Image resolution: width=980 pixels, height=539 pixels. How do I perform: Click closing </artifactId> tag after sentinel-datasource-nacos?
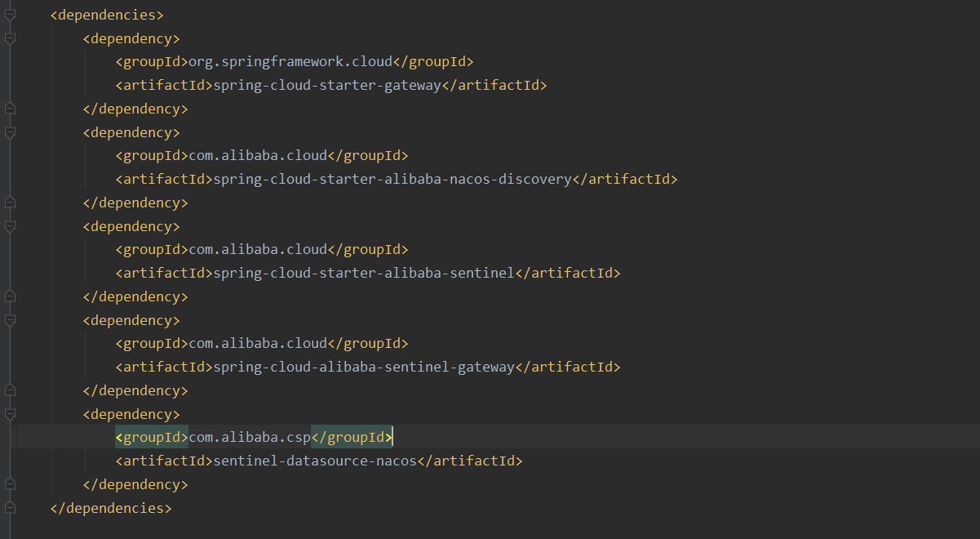[x=470, y=461]
